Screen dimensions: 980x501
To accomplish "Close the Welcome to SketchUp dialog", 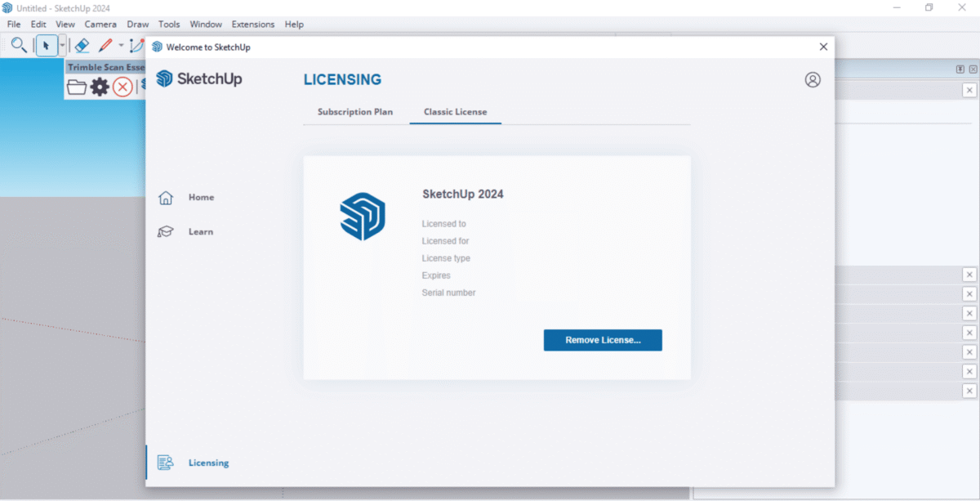I will (x=823, y=47).
